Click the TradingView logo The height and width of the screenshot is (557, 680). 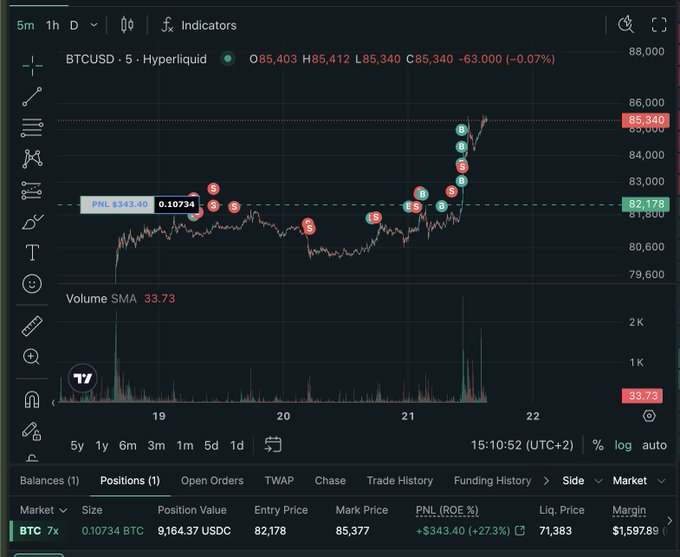point(82,378)
